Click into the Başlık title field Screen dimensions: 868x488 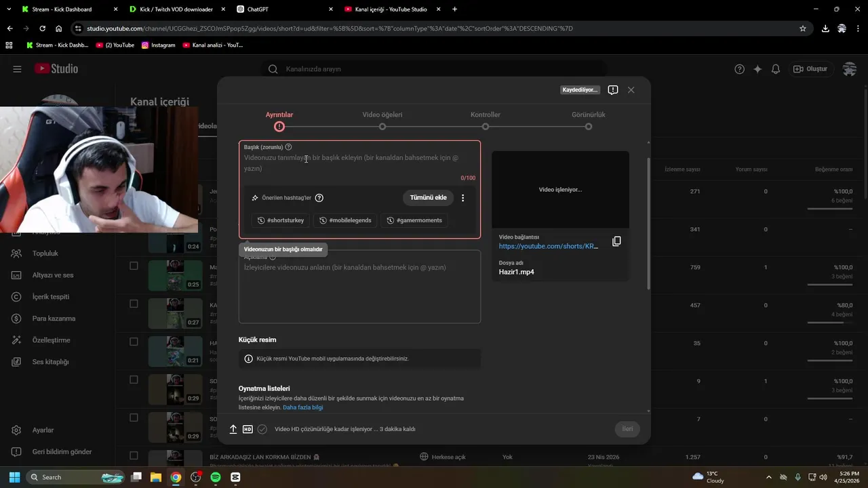click(x=359, y=163)
